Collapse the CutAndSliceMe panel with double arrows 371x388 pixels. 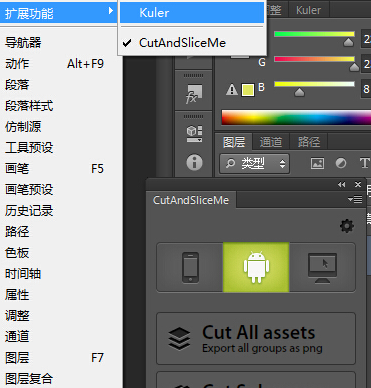point(342,184)
